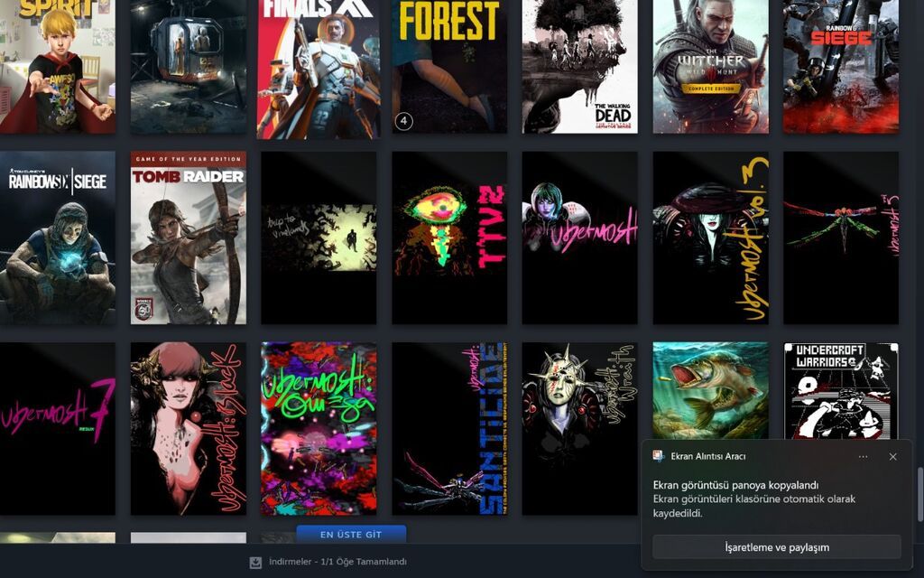Image resolution: width=924 pixels, height=578 pixels.
Task: Open Tom Clancy's Rainbow Six Siege hooded cover
Action: tap(58, 238)
